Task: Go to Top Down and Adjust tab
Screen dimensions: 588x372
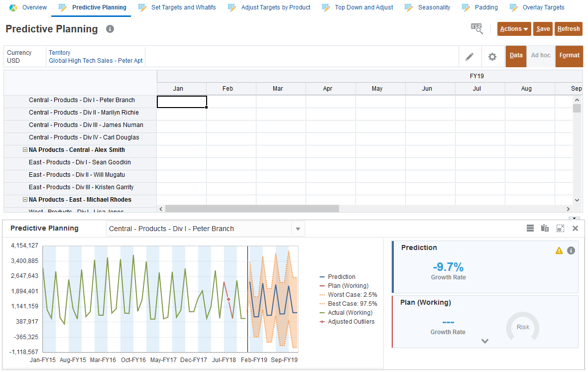Action: 358,7
